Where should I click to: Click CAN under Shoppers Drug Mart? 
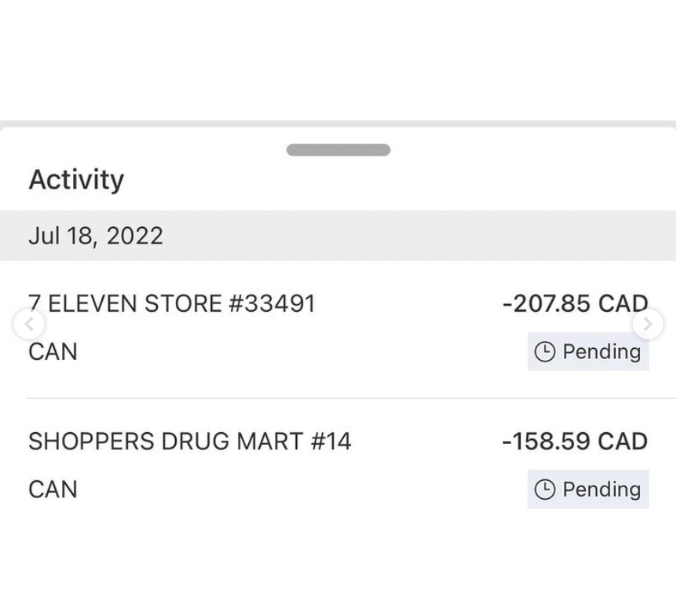(53, 489)
